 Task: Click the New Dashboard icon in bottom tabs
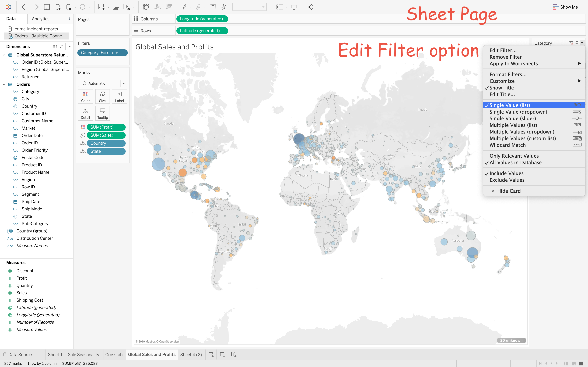(222, 355)
